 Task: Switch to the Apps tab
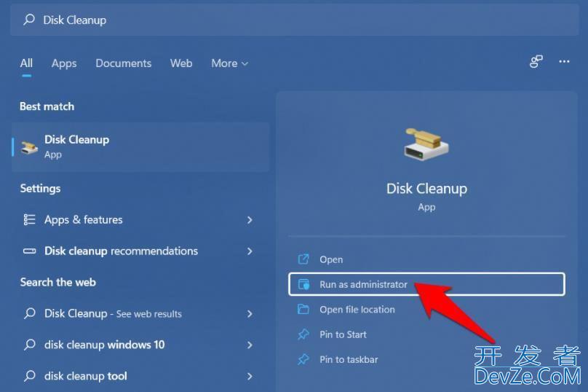tap(64, 63)
